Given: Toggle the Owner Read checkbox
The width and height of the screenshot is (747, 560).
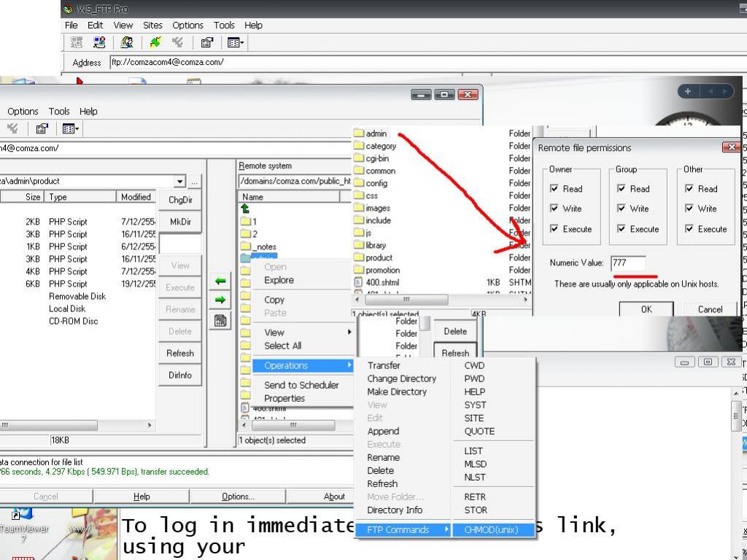Looking at the screenshot, I should pos(554,189).
